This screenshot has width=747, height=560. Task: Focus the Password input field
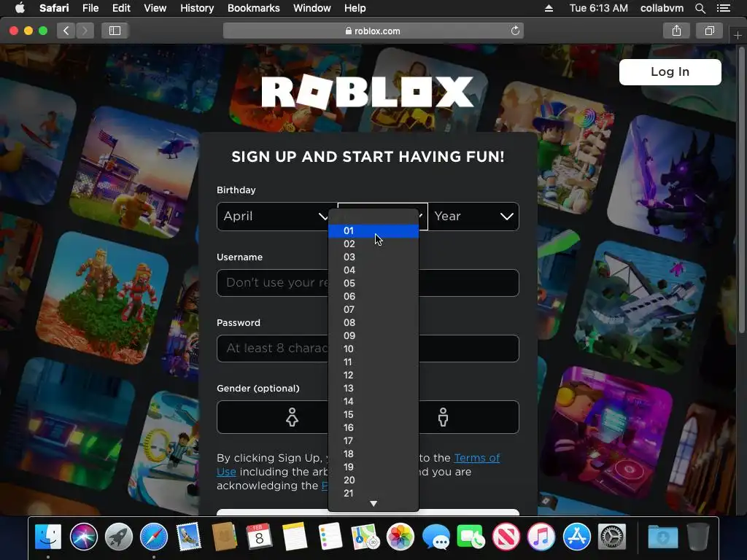[x=368, y=349]
